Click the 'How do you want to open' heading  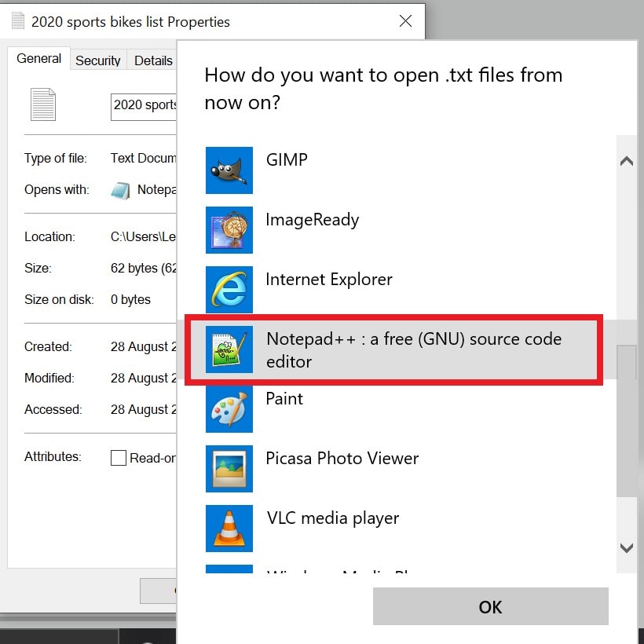[x=383, y=88]
